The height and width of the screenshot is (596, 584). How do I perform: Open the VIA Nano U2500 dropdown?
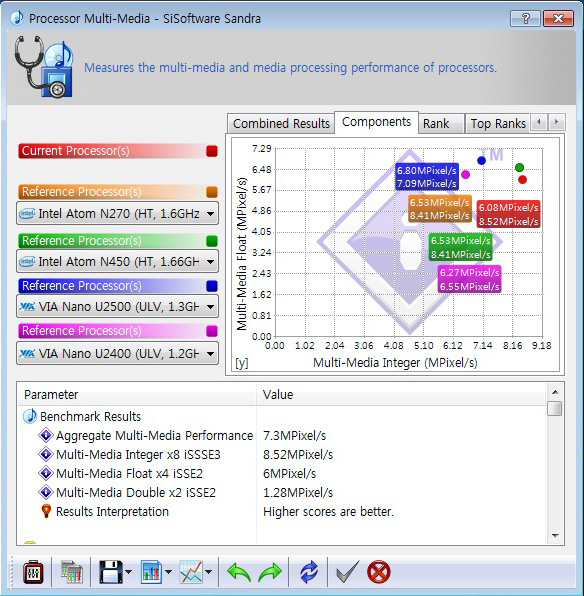[x=117, y=306]
